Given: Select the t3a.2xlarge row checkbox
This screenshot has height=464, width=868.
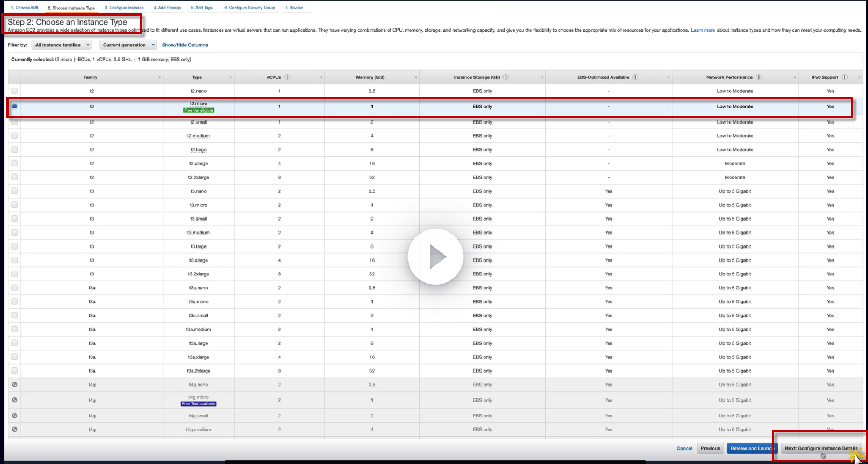Looking at the screenshot, I should point(14,371).
